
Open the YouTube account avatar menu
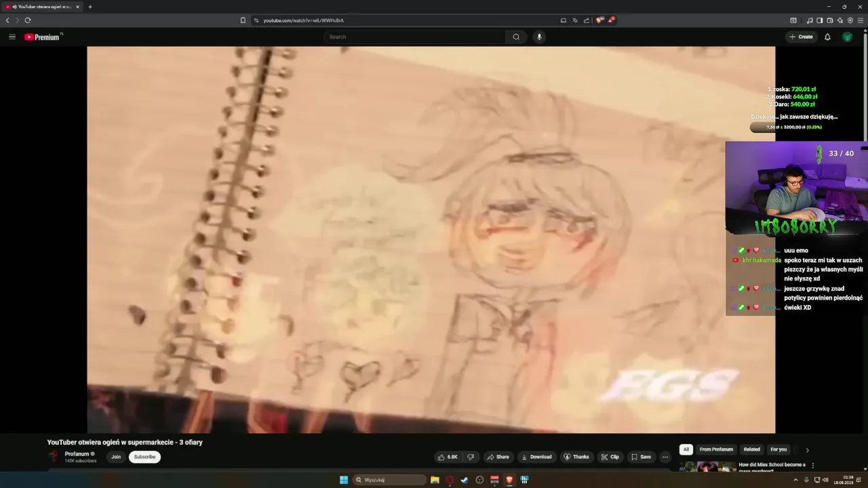(847, 37)
